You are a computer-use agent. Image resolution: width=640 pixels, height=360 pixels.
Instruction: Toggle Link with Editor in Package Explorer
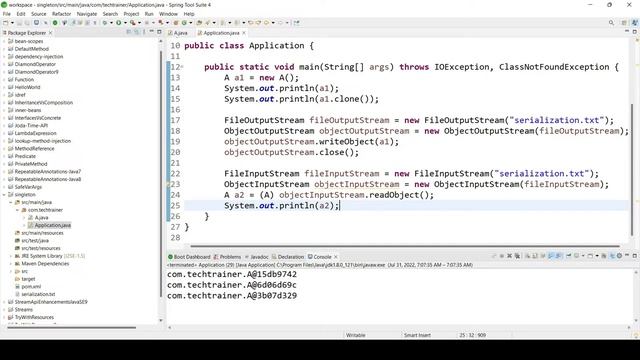click(x=136, y=32)
